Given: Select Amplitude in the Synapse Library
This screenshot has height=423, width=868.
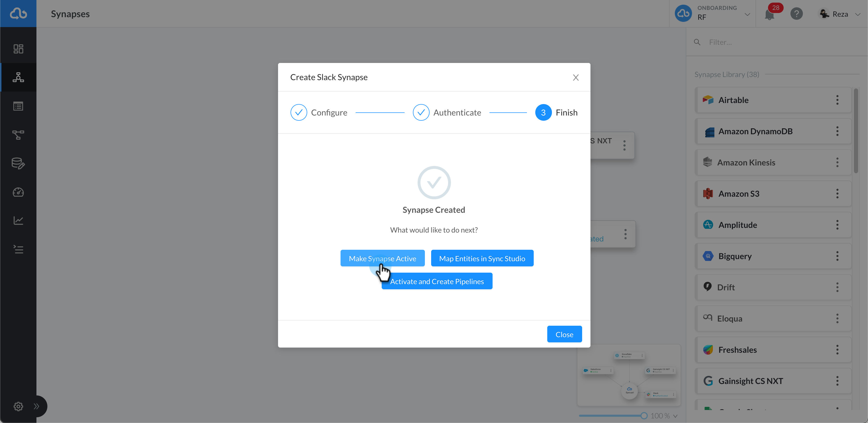Looking at the screenshot, I should click(773, 225).
